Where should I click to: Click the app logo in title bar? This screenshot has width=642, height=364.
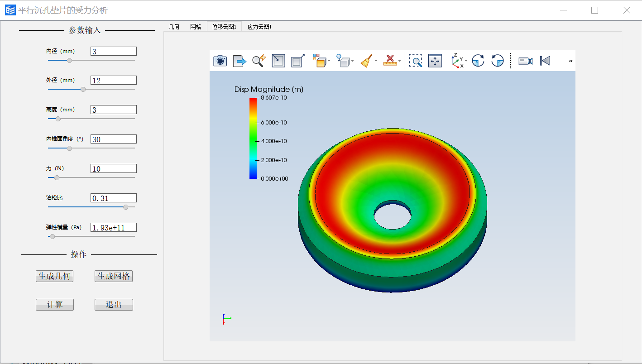(10, 10)
